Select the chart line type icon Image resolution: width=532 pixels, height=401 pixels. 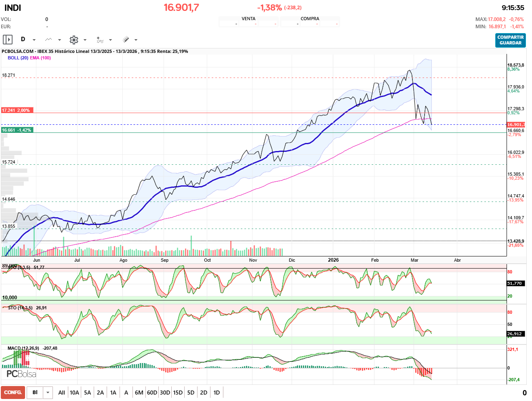(48, 39)
